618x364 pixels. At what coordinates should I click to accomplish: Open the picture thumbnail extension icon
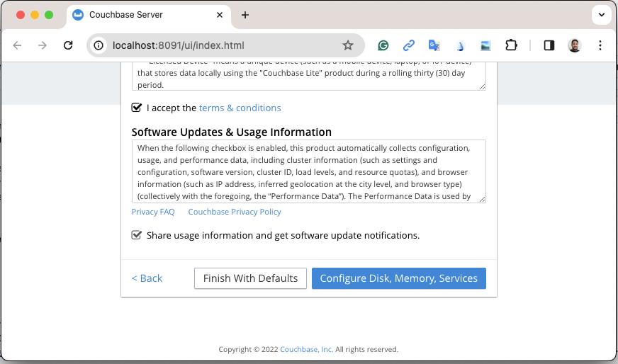coord(485,46)
